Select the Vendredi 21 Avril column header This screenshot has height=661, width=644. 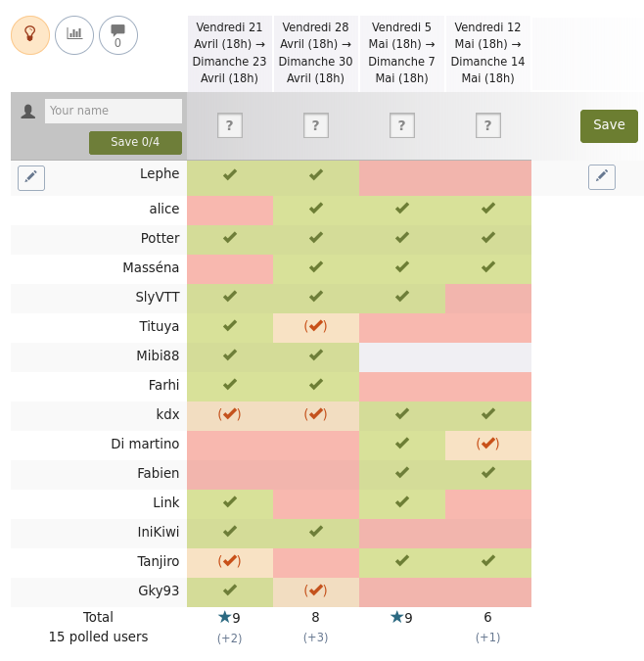click(x=230, y=53)
